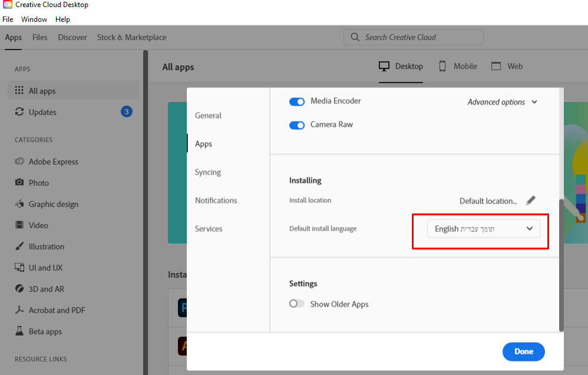Click the 3D and AR sphere icon
The height and width of the screenshot is (375, 588).
(x=19, y=288)
